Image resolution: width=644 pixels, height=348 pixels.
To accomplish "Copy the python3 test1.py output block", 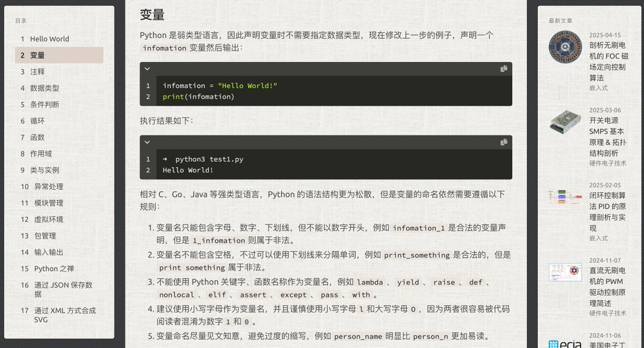I will point(504,142).
